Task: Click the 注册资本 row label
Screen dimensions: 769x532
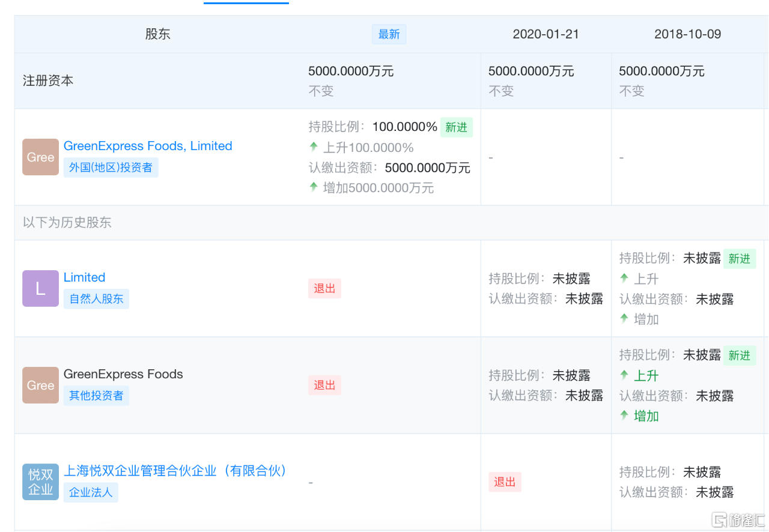Action: pyautogui.click(x=48, y=80)
